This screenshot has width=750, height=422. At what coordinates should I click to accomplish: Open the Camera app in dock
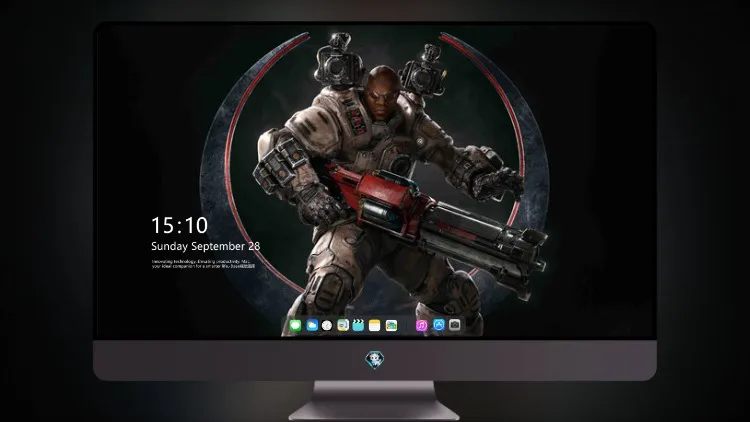455,325
